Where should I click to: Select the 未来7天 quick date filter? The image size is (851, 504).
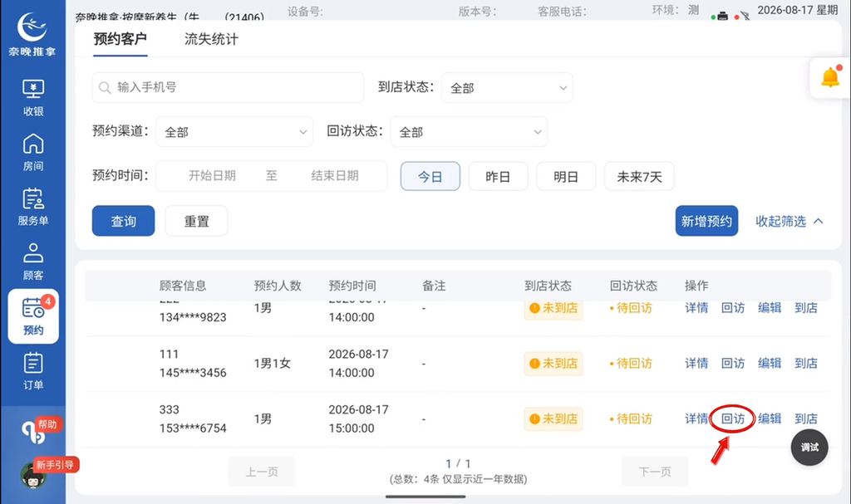tap(639, 176)
